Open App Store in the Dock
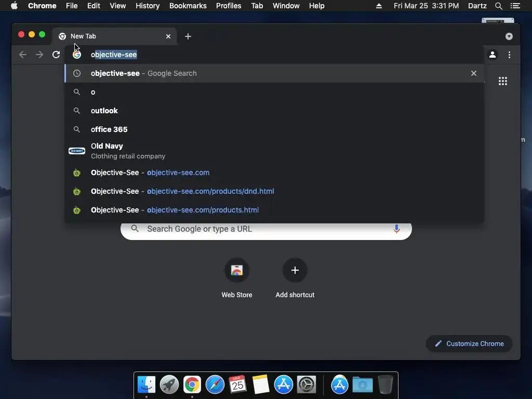The image size is (532, 399). [283, 384]
